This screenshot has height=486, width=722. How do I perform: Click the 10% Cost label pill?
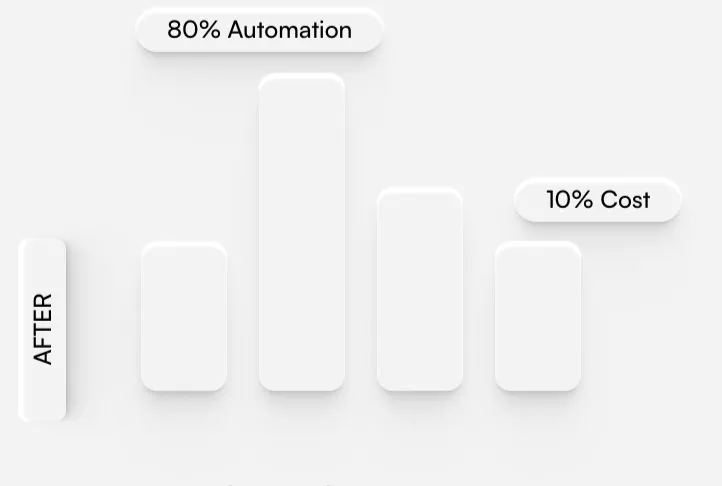click(597, 200)
